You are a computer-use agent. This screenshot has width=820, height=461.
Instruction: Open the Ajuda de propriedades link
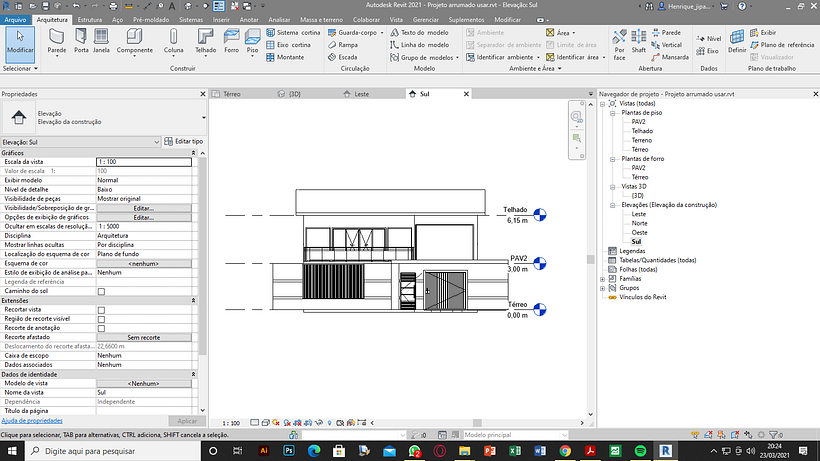(30, 421)
